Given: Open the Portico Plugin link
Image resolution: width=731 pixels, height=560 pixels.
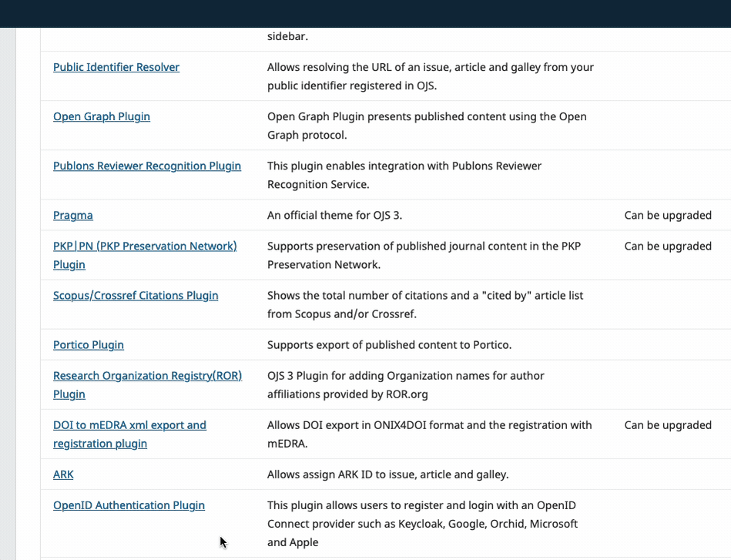Looking at the screenshot, I should (89, 345).
